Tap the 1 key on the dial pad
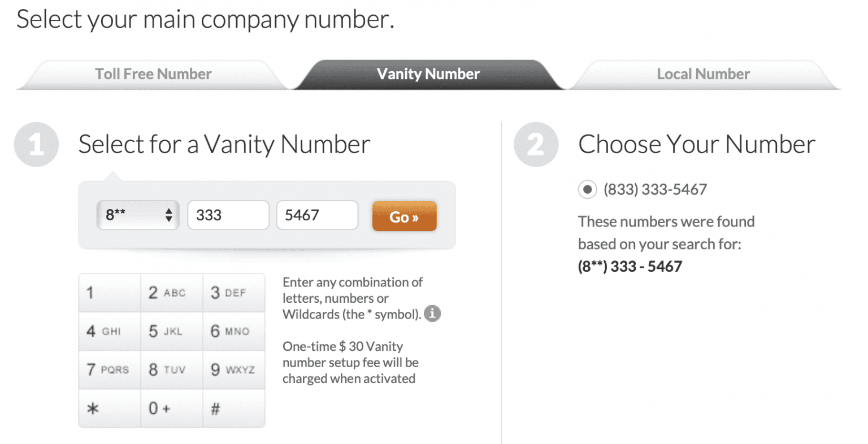Screen dimensions: 868x444 pos(109,293)
